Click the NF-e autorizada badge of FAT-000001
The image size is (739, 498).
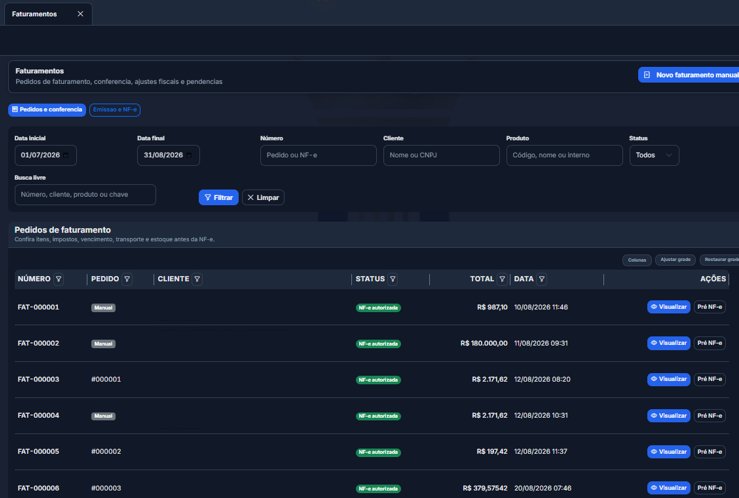point(378,308)
